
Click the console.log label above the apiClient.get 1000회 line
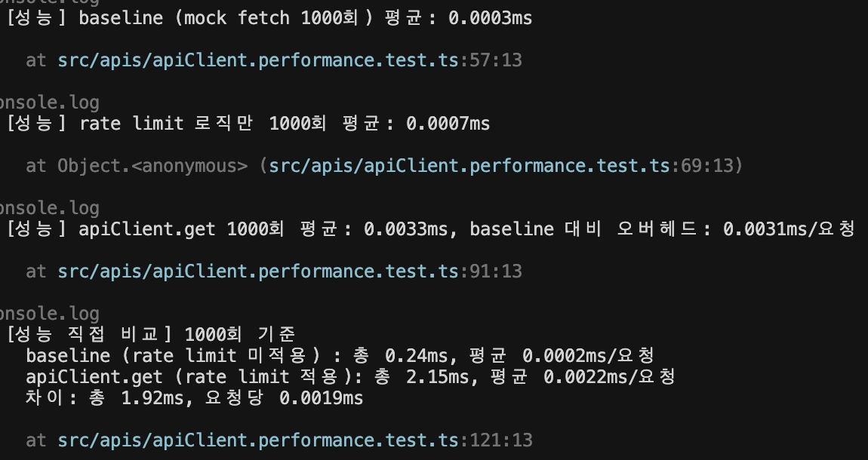[x=49, y=208]
